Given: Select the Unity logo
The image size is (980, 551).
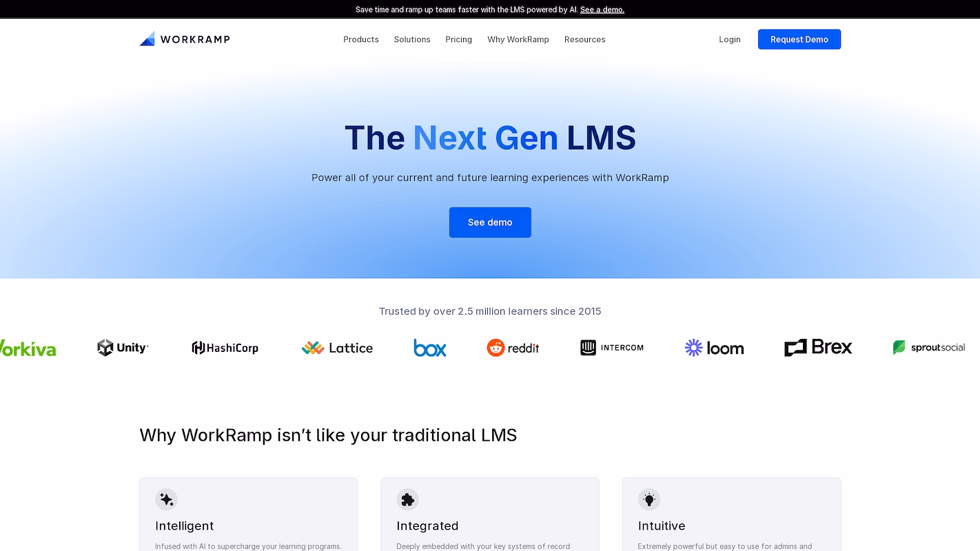Looking at the screenshot, I should click(x=123, y=348).
